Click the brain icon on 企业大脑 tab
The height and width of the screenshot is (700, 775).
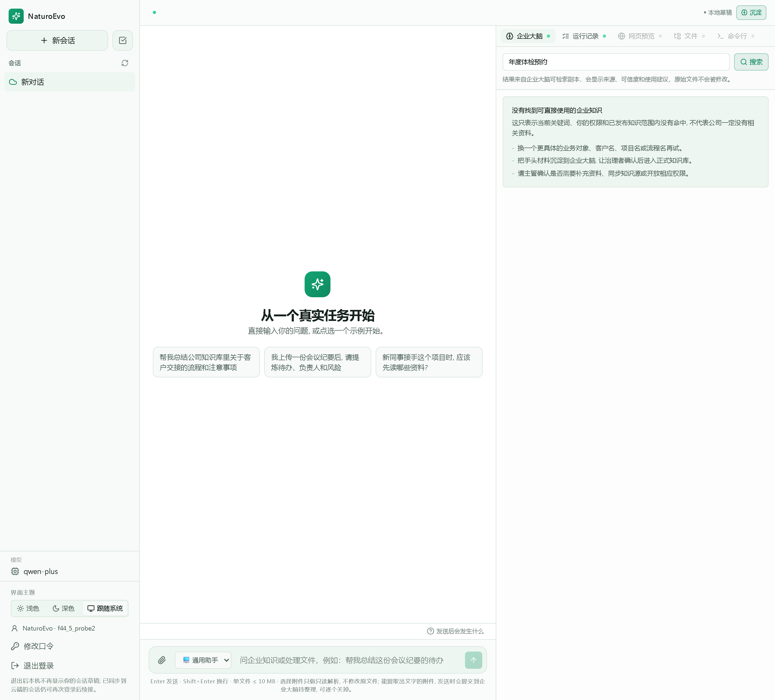click(x=509, y=36)
